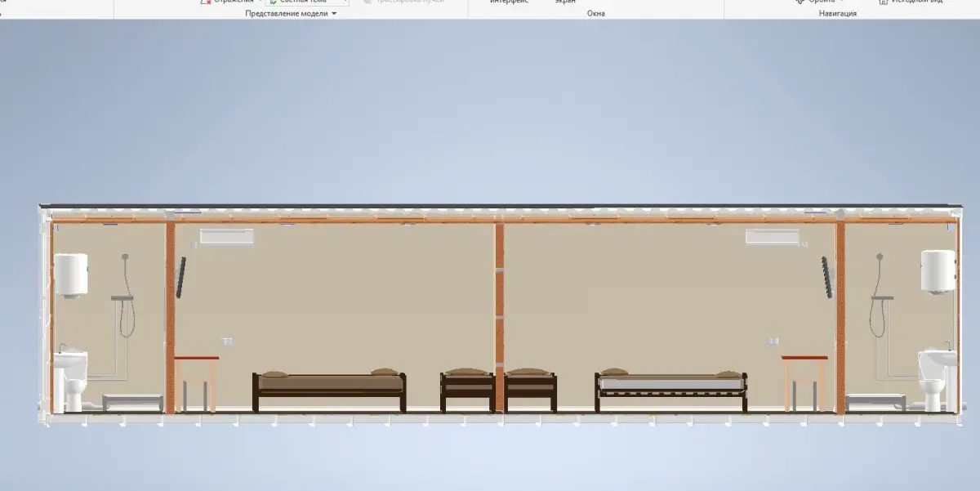The width and height of the screenshot is (980, 491).
Task: Select the water heater in left bathroom
Action: pos(70,275)
